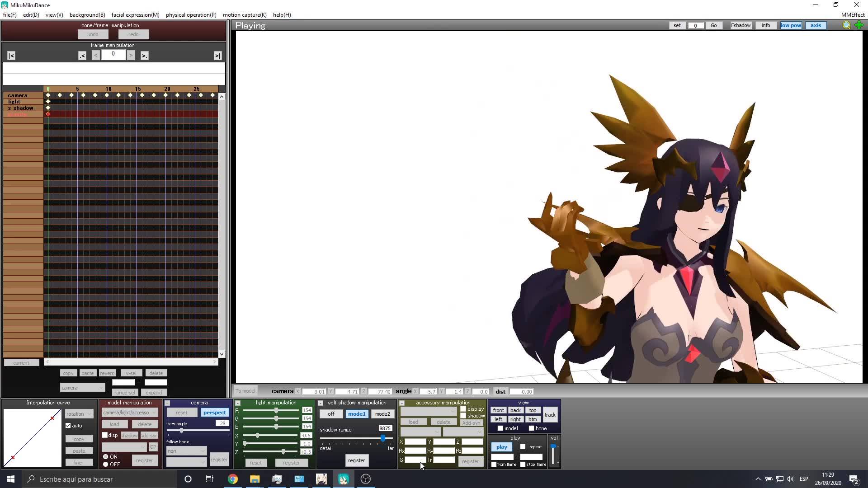
Task: Step forward one frame (>) button
Action: 131,56
